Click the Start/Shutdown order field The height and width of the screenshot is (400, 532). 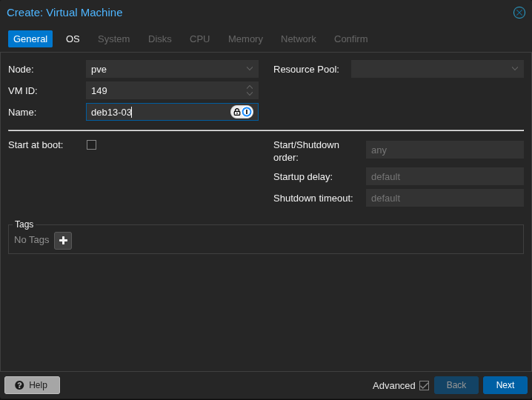[x=445, y=150]
